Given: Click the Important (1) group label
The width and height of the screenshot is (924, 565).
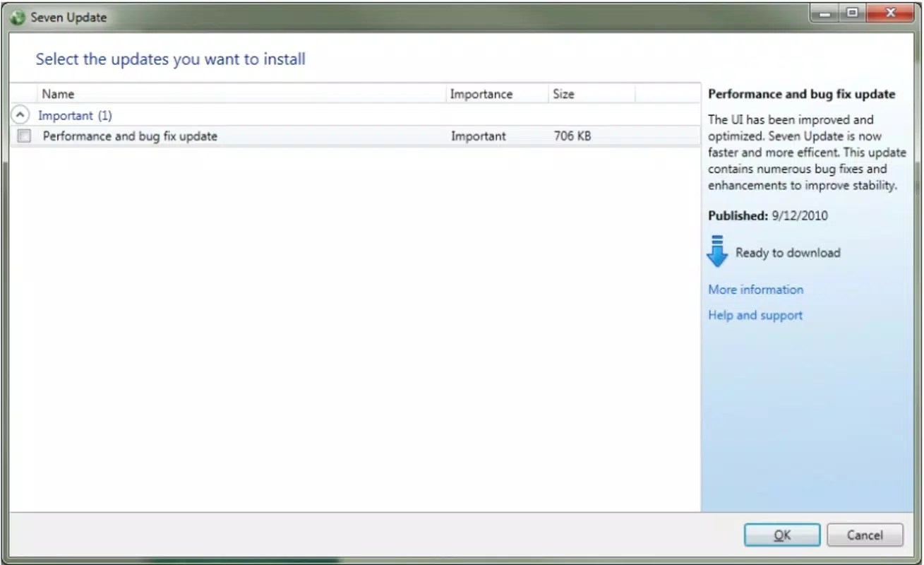Looking at the screenshot, I should point(75,115).
